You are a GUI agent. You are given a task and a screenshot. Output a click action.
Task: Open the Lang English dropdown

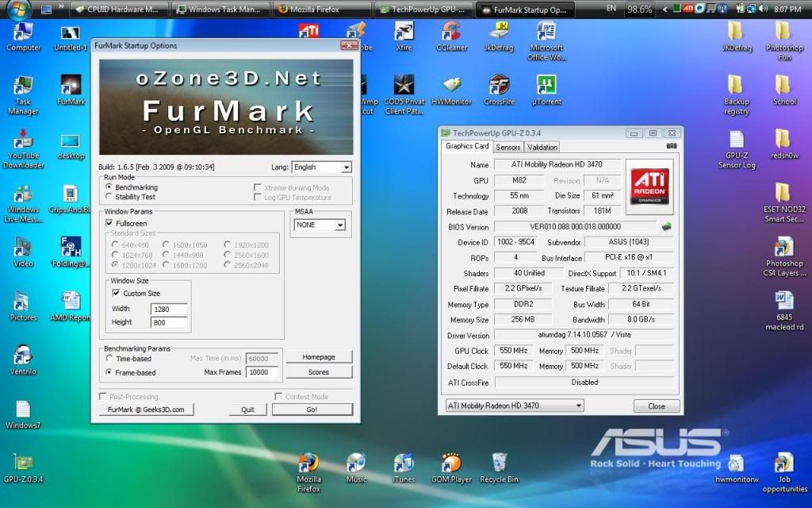click(x=322, y=167)
